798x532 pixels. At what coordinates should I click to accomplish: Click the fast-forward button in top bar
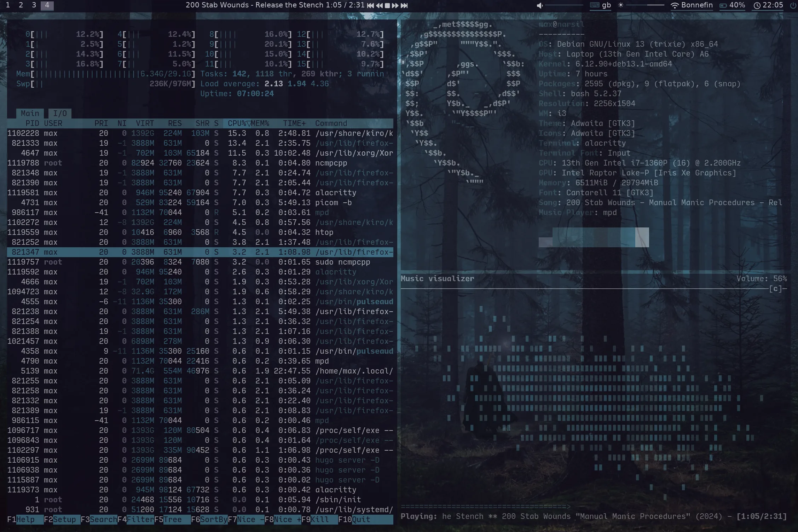[395, 5]
